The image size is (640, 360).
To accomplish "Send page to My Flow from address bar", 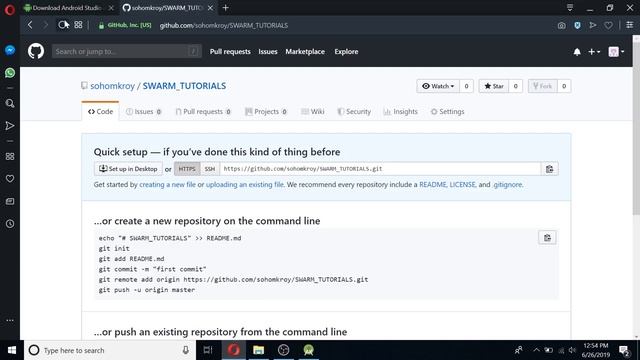I will [593, 25].
